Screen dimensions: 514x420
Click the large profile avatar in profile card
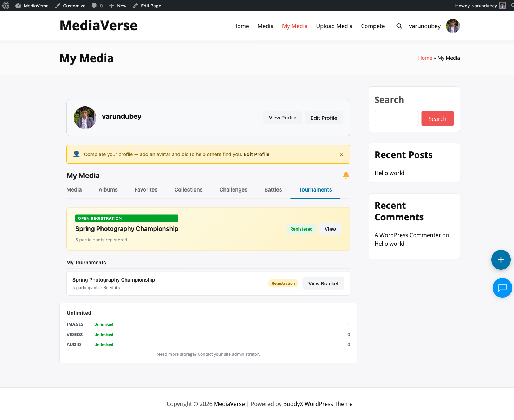85,118
